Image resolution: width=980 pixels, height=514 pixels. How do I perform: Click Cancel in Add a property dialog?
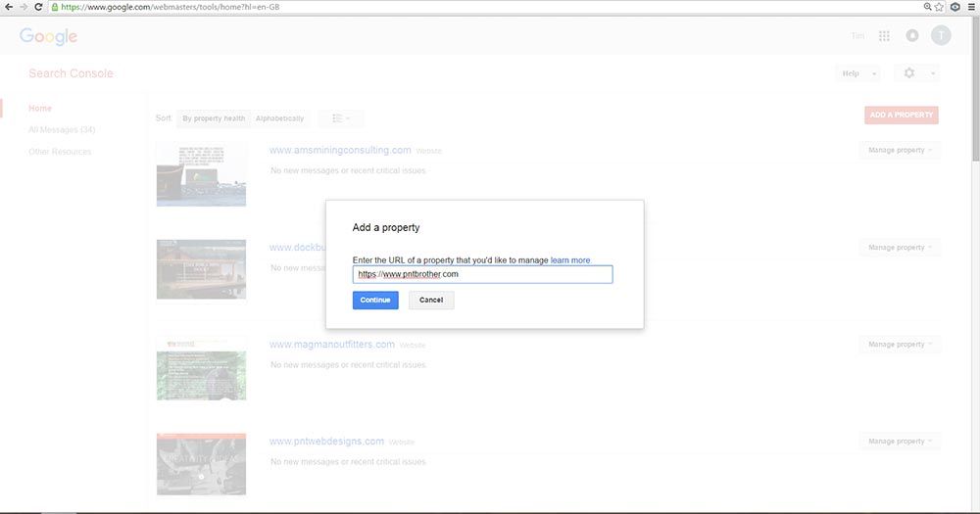(x=431, y=300)
